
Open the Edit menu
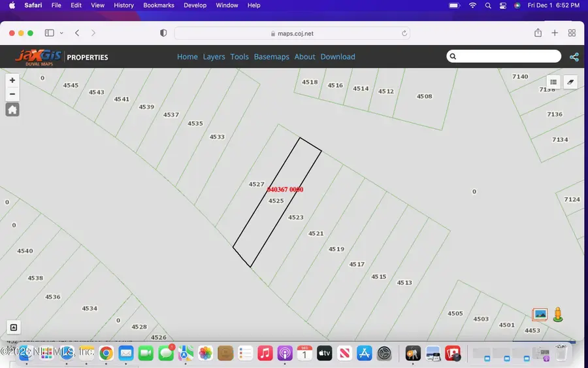coord(76,5)
